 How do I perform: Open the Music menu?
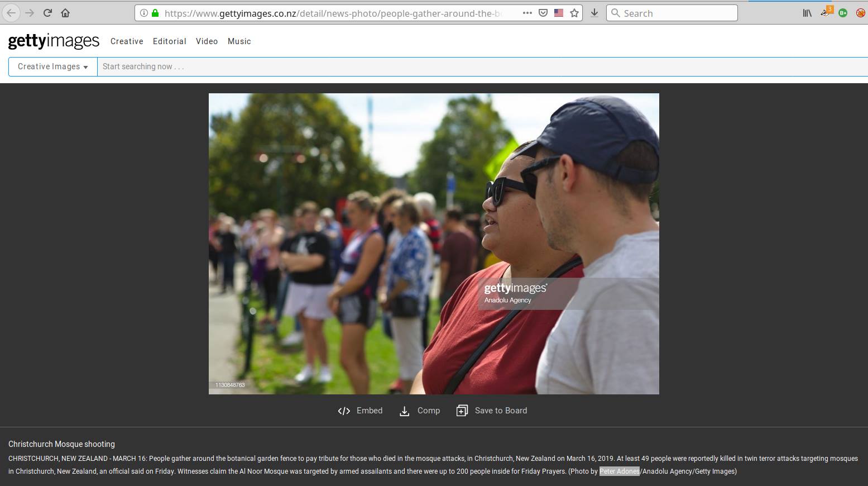click(239, 41)
